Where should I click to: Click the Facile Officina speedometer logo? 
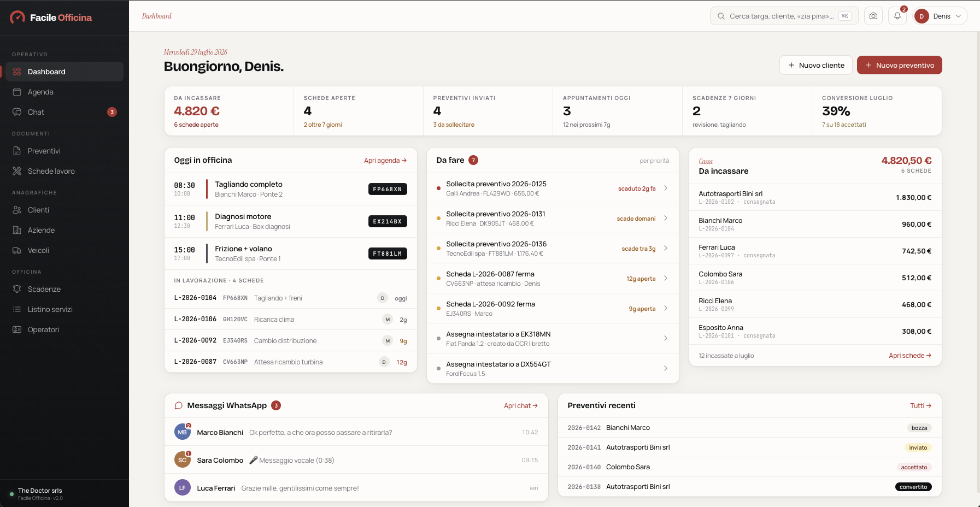click(x=17, y=17)
